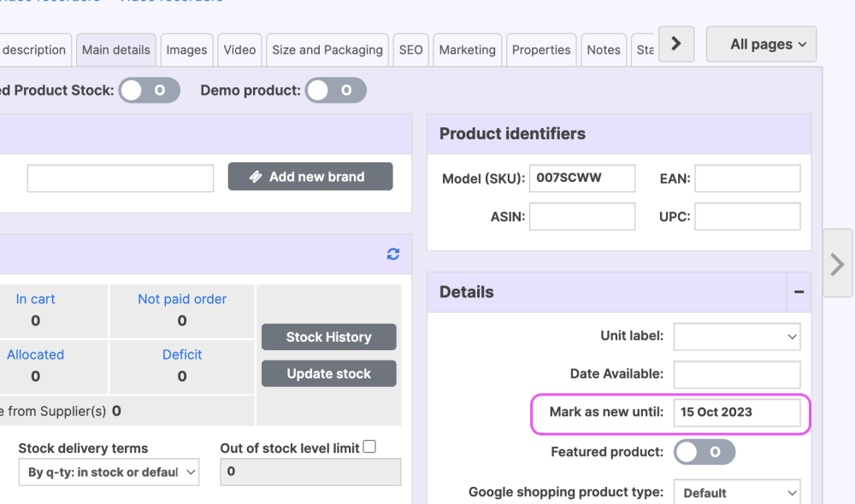Expand the Stock delivery terms dropdown
The image size is (855, 504).
(109, 472)
